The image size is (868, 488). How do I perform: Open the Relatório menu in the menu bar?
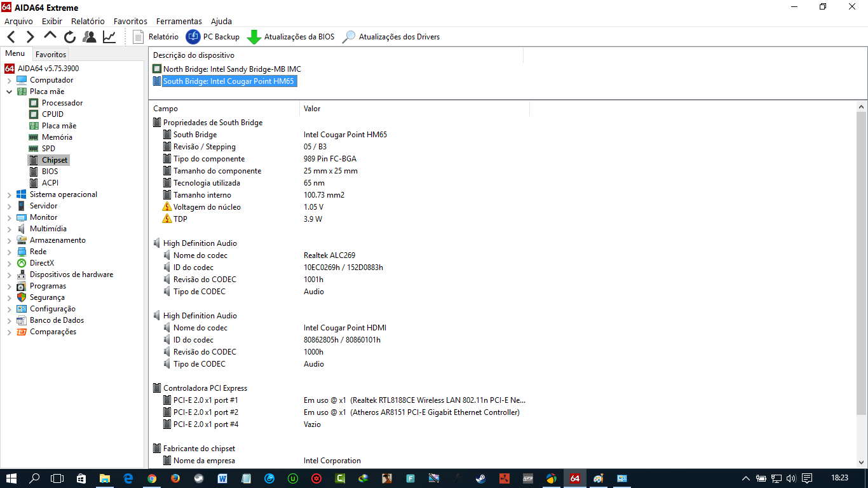(x=88, y=21)
